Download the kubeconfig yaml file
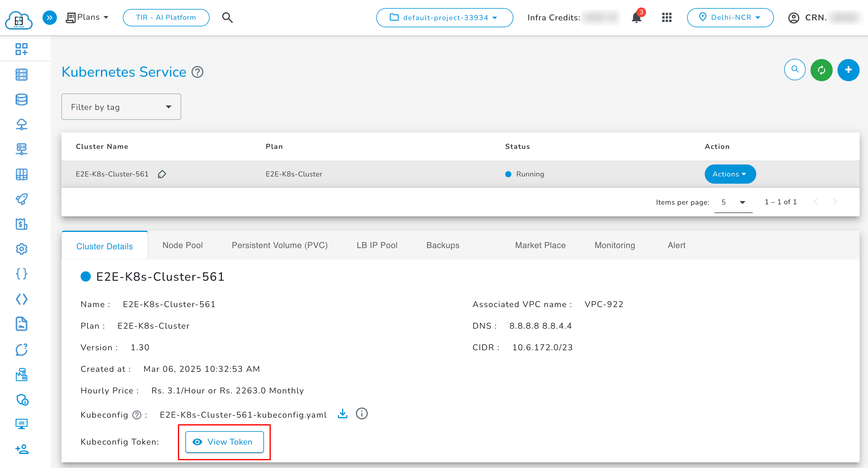This screenshot has height=468, width=868. pos(343,413)
